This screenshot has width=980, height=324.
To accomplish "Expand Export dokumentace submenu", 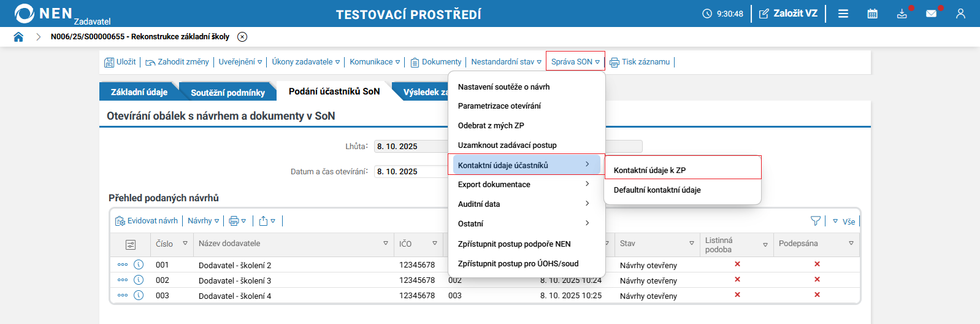I will 527,184.
